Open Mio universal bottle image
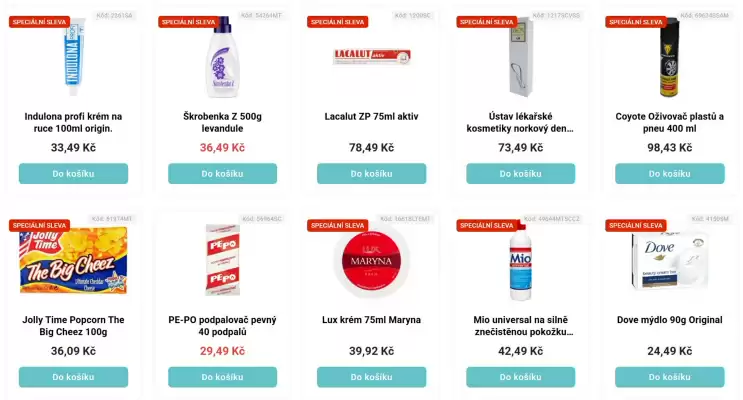743x400 pixels. [518, 260]
